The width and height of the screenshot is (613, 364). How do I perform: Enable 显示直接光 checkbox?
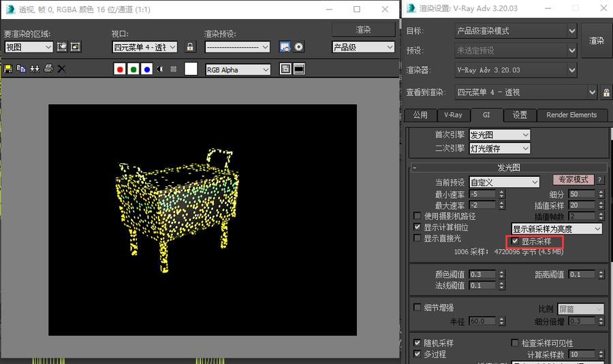coord(417,238)
